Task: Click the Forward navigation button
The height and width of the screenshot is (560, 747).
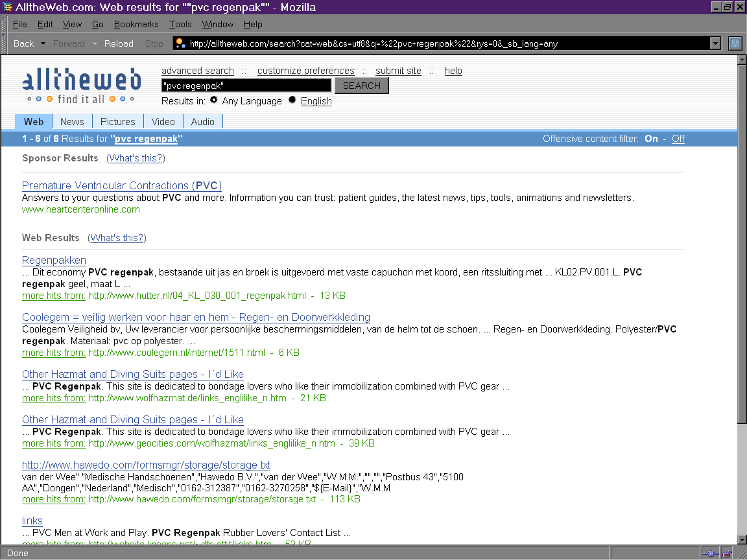Action: tap(69, 43)
